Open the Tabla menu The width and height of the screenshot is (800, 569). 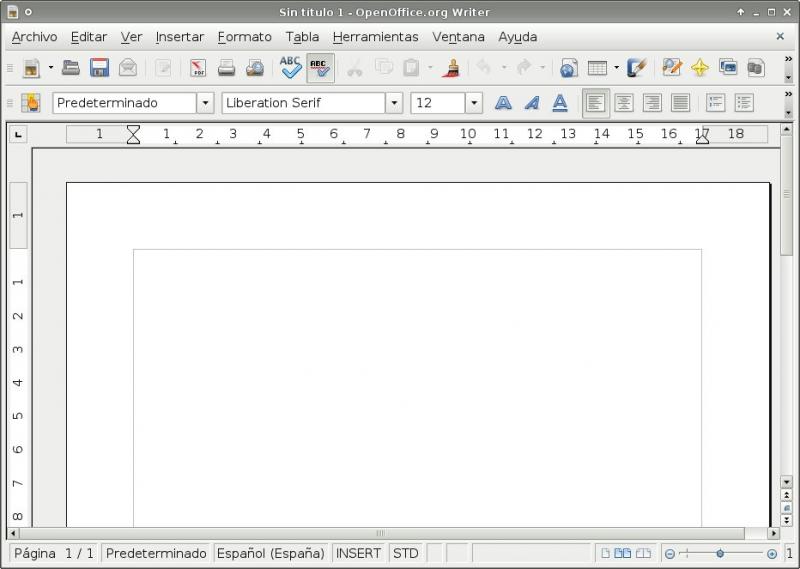coord(302,37)
